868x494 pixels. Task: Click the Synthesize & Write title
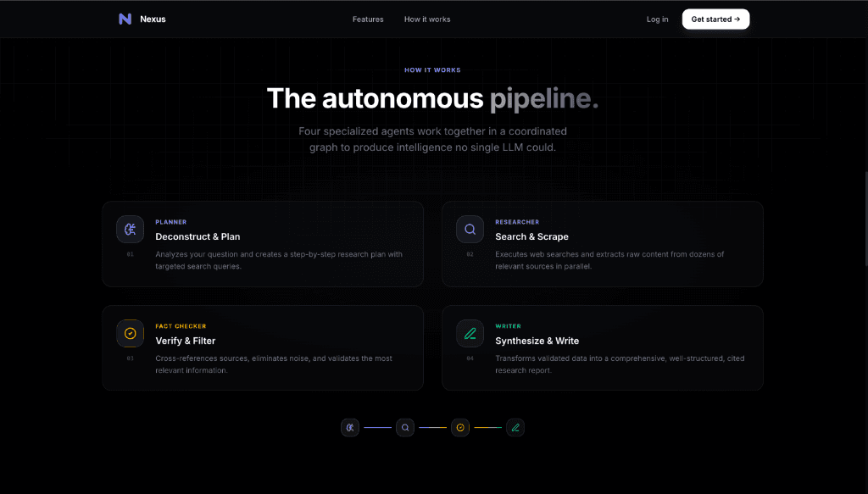click(x=537, y=341)
